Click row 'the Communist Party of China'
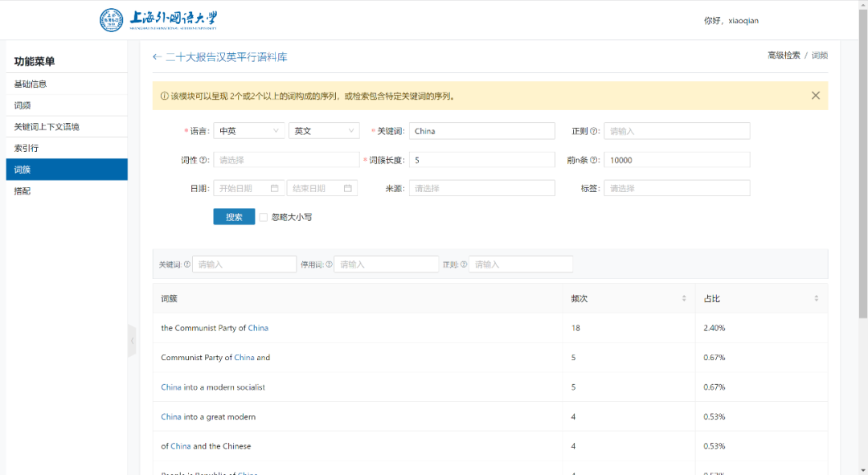 (490, 328)
